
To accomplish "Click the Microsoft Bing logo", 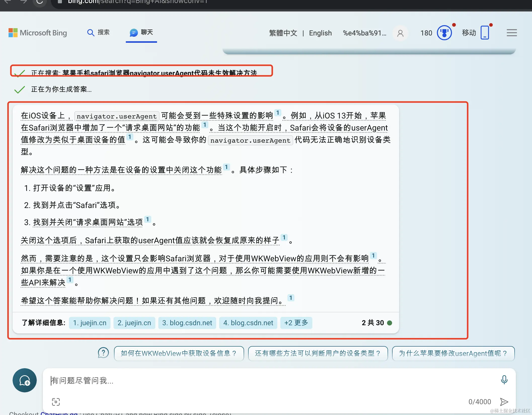I will [38, 33].
